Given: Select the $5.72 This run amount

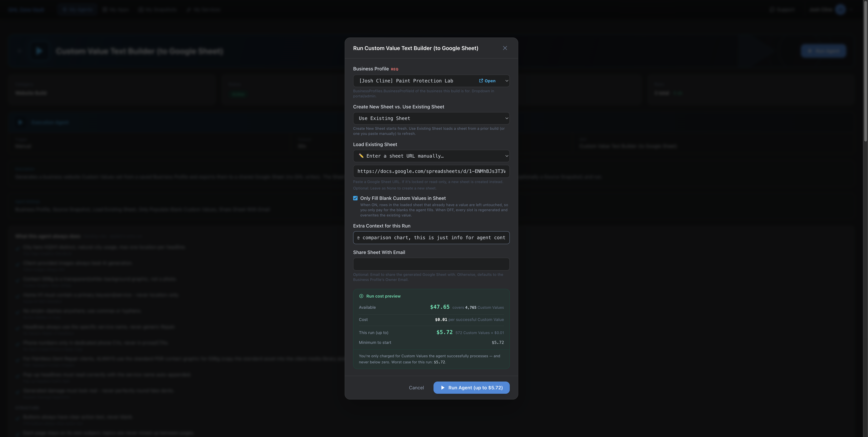Looking at the screenshot, I should click(x=445, y=332).
